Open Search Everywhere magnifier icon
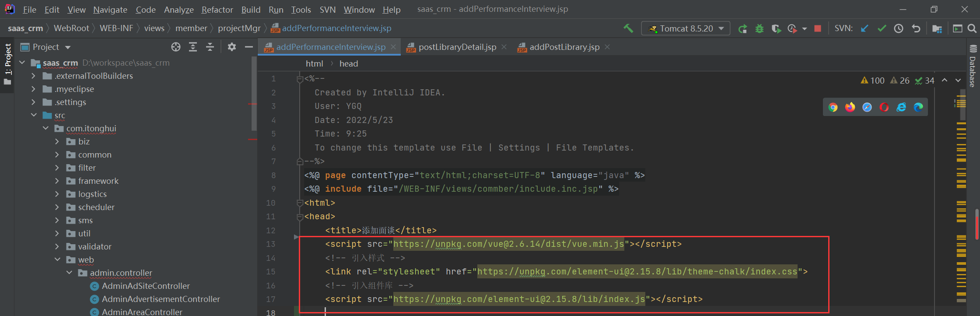This screenshot has width=980, height=316. click(x=972, y=28)
